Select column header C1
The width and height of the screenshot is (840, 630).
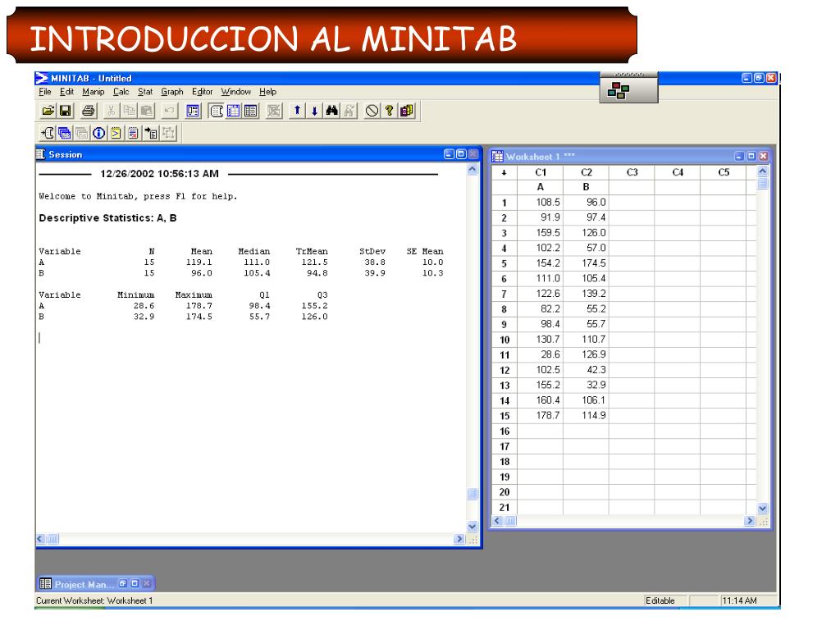[x=541, y=172]
